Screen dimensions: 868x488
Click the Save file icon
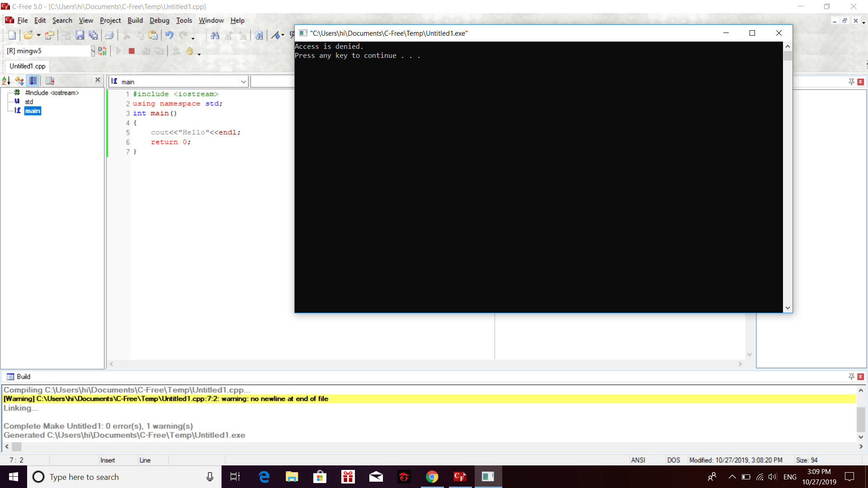[80, 35]
